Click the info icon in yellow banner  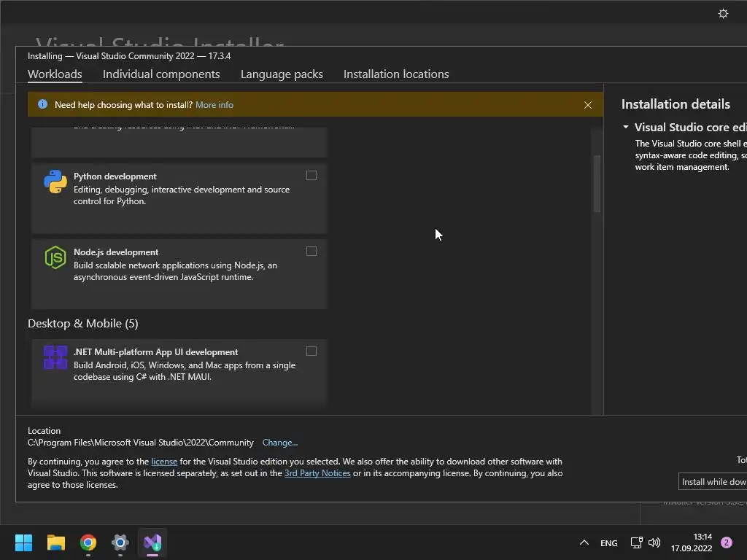42,104
